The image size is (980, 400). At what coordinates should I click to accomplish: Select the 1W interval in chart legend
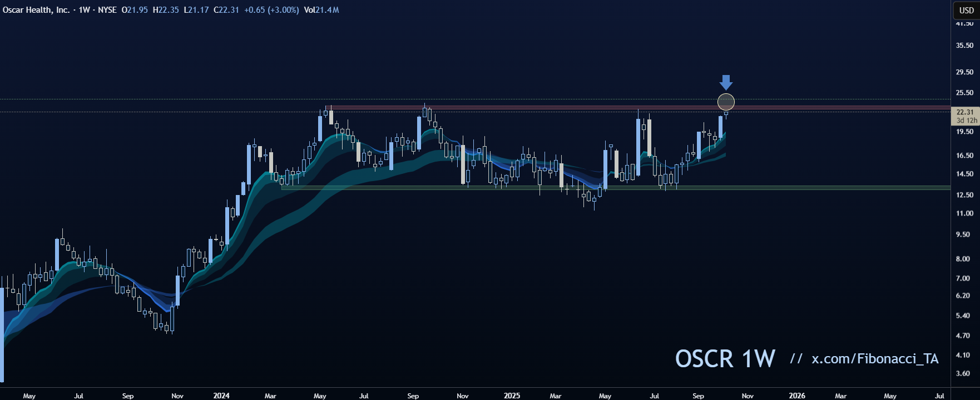pos(84,10)
